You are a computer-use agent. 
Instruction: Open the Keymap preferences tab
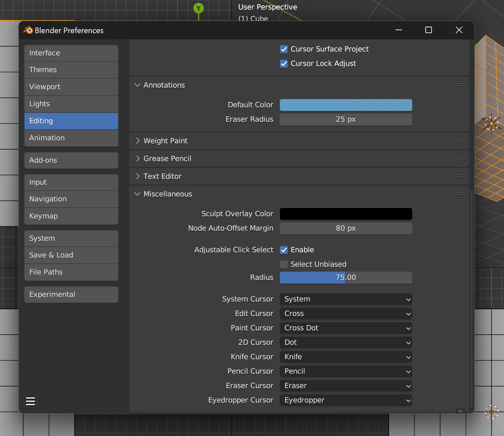(71, 216)
